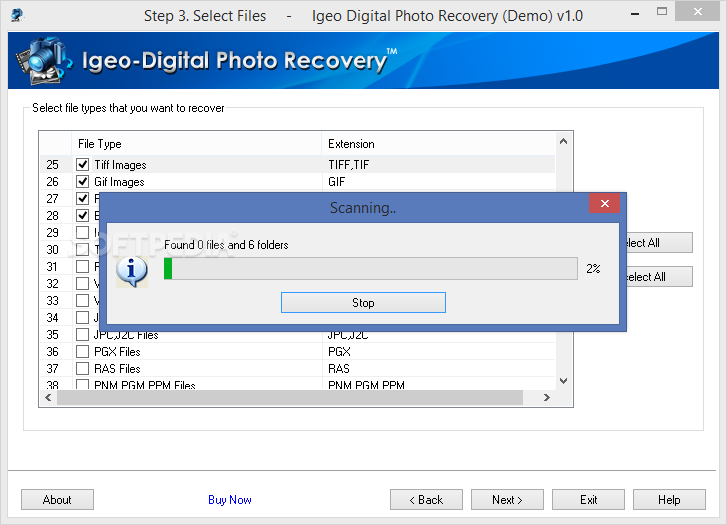Click the Extension column header

tap(438, 144)
